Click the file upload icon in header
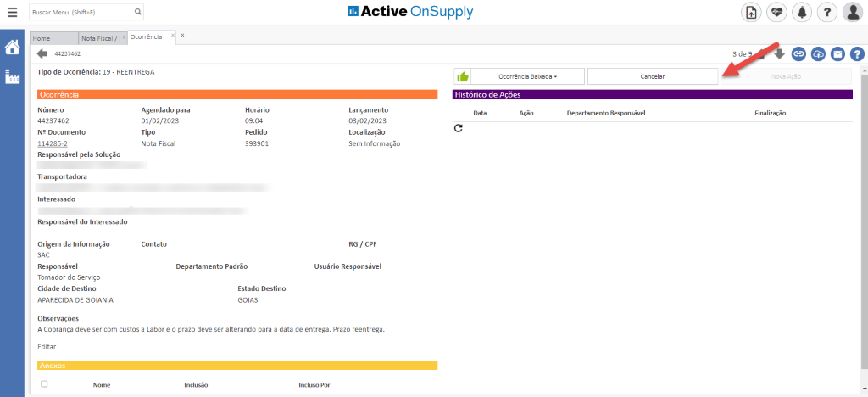The width and height of the screenshot is (868, 397). [750, 12]
